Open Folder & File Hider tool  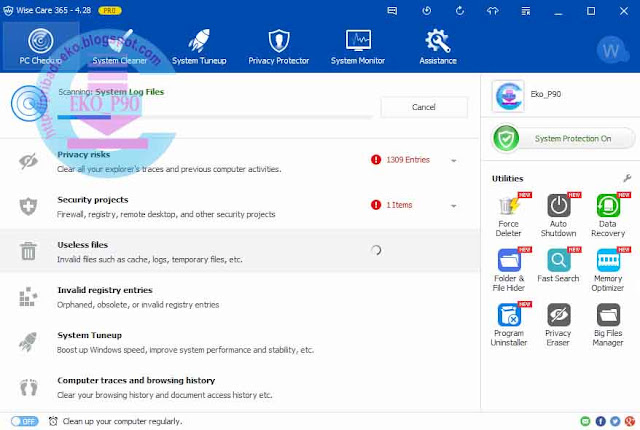(x=509, y=269)
